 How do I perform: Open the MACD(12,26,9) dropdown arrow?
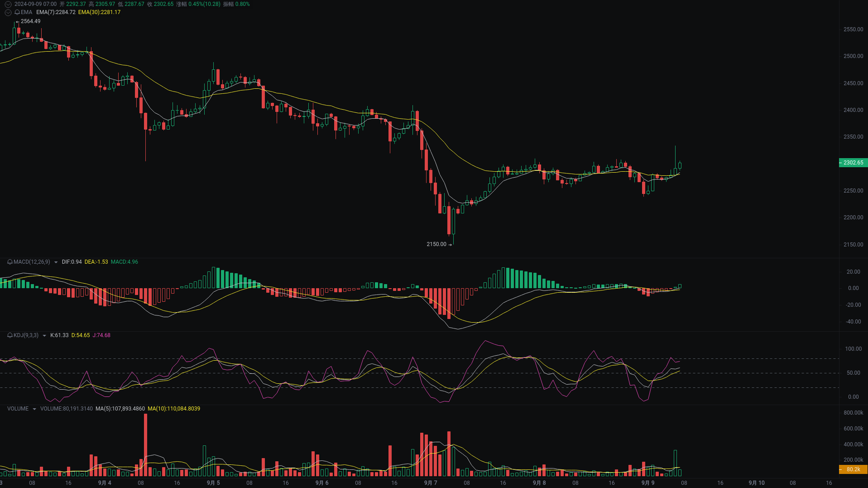pos(55,262)
